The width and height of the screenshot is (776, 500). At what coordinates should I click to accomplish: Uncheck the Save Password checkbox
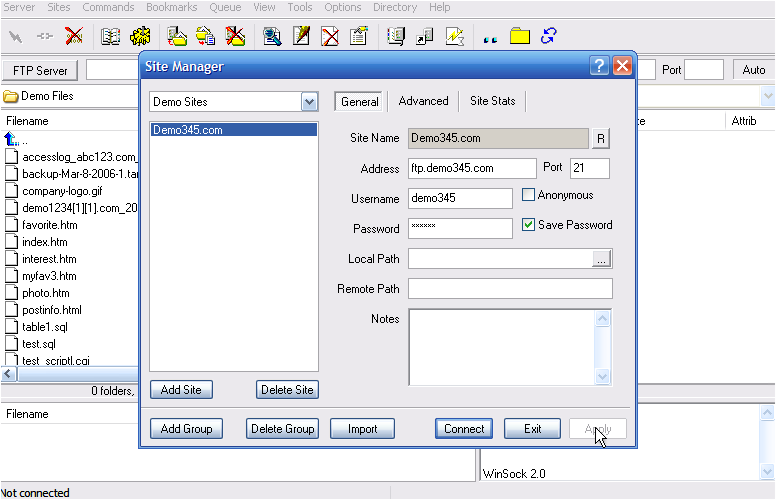click(529, 225)
